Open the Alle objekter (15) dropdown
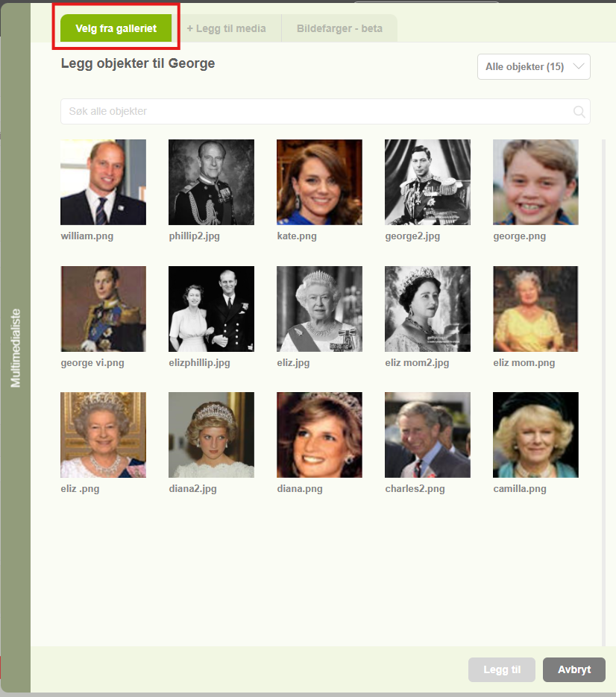This screenshot has width=616, height=697. [534, 66]
